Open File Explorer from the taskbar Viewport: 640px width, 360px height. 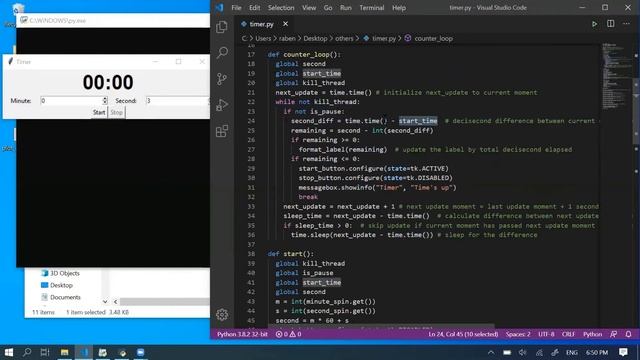64,352
